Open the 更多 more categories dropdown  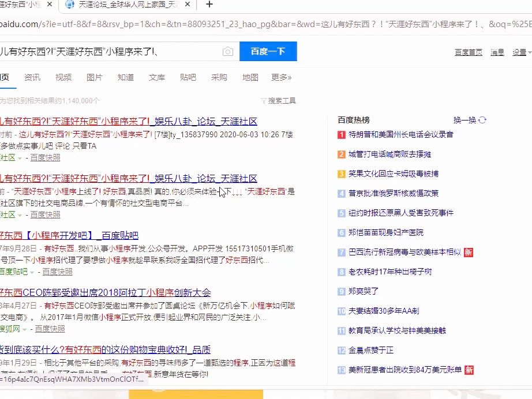pyautogui.click(x=281, y=77)
